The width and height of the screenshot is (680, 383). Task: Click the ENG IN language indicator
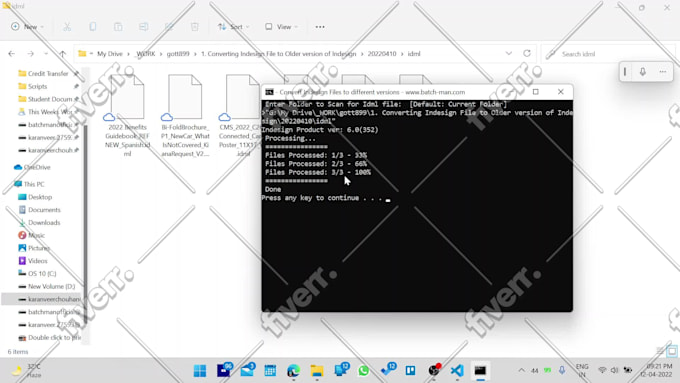[582, 370]
